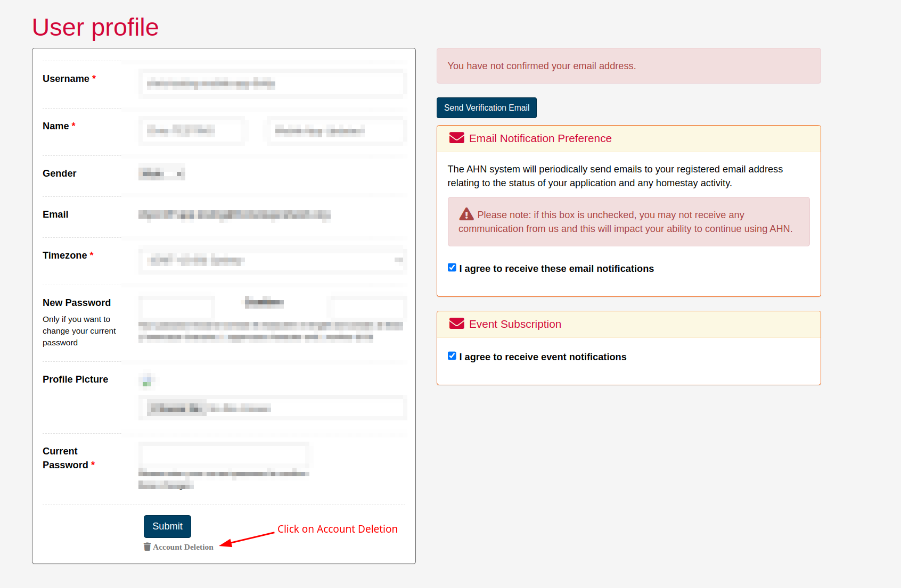Click 'I agree to receive event notifications' label

coord(543,357)
